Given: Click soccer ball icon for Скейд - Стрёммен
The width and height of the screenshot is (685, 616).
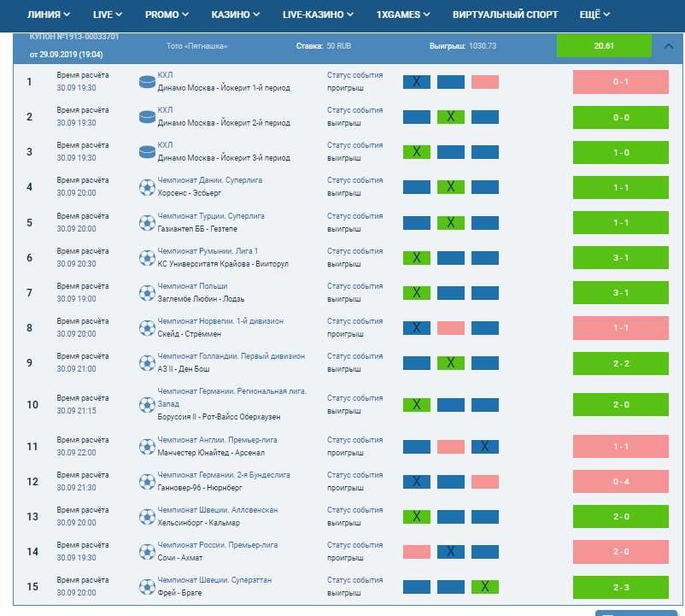Looking at the screenshot, I should 145,327.
